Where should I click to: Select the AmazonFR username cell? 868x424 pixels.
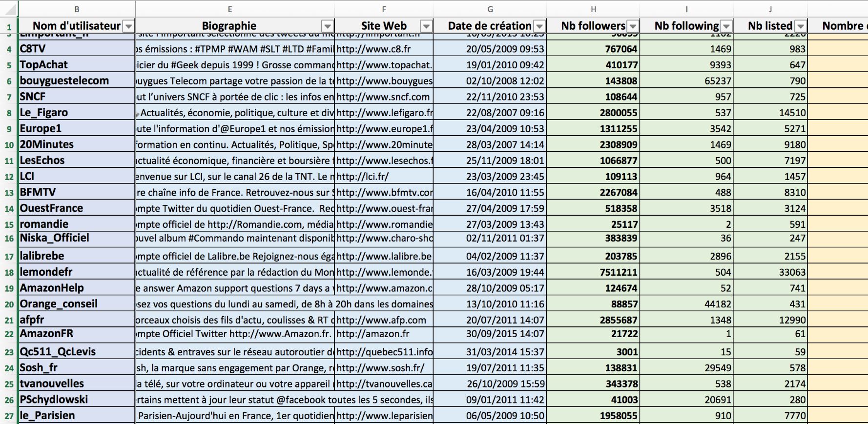(x=77, y=335)
